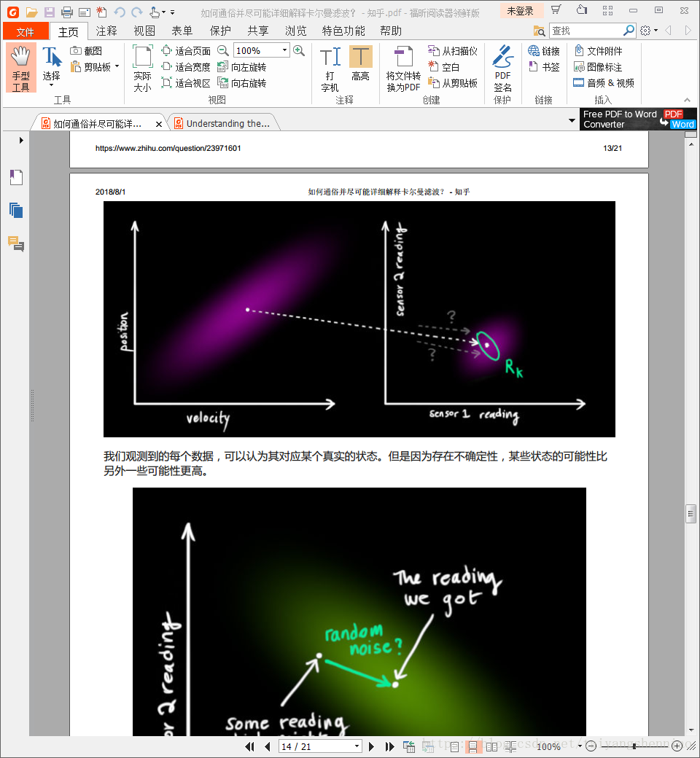Switch to 'Understanding the...' document tab
This screenshot has width=700, height=758.
[x=223, y=123]
